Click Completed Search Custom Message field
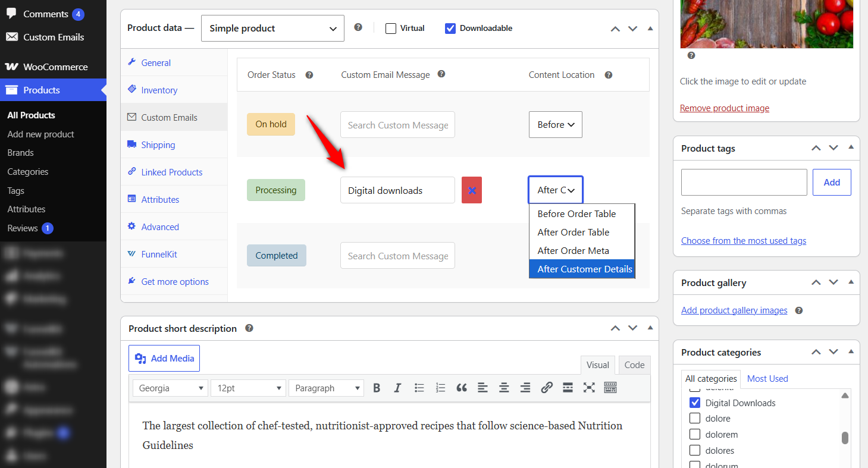This screenshot has height=468, width=868. click(x=397, y=256)
